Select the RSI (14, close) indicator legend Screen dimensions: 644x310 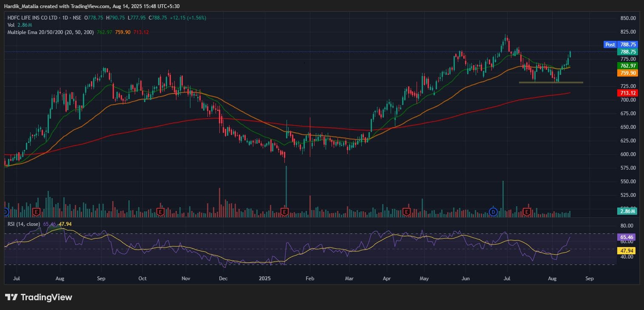(24, 224)
